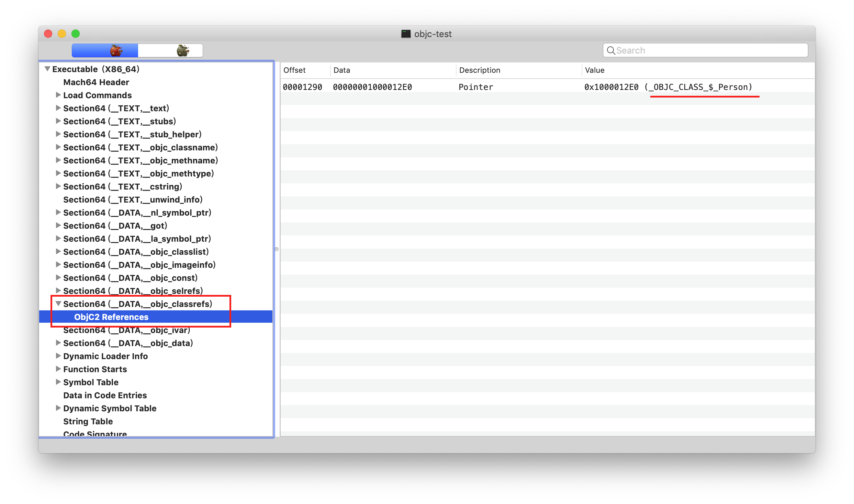Expand Dynamic Loader Info node
The width and height of the screenshot is (854, 504).
(58, 356)
